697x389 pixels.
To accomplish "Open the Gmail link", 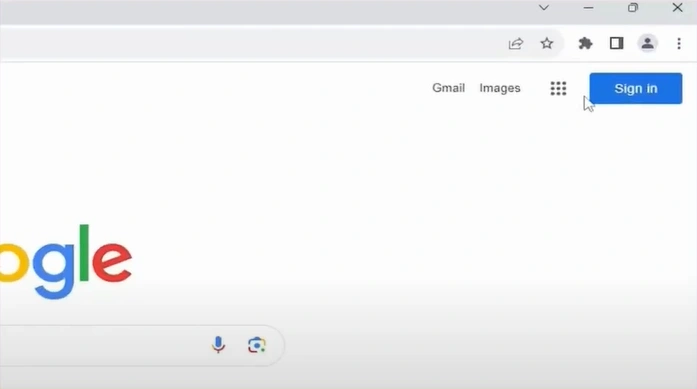I will pos(449,88).
